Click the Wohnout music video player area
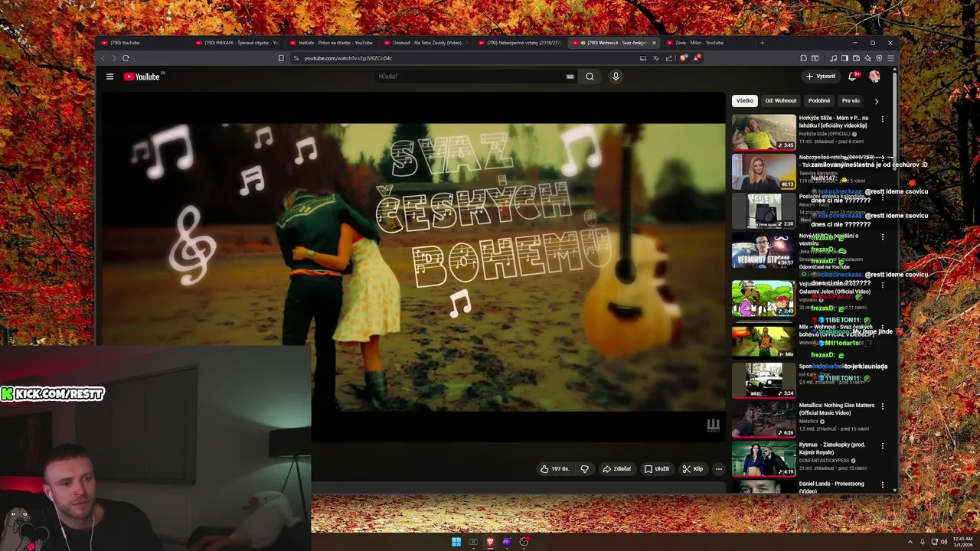 coord(413,267)
